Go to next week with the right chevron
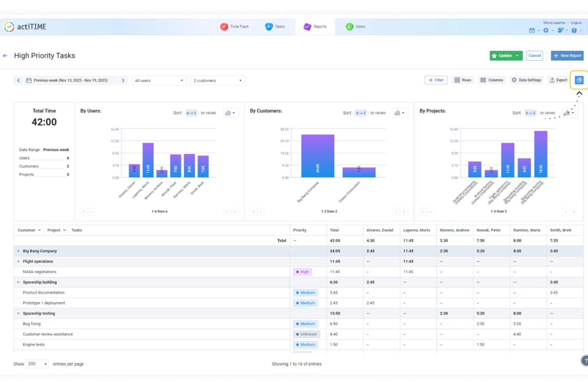The height and width of the screenshot is (392, 588). (123, 81)
